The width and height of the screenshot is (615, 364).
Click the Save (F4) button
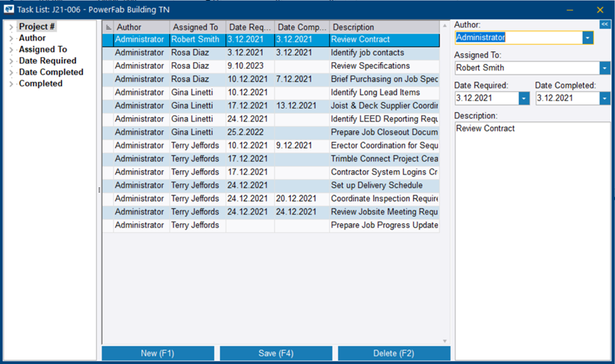tap(276, 353)
